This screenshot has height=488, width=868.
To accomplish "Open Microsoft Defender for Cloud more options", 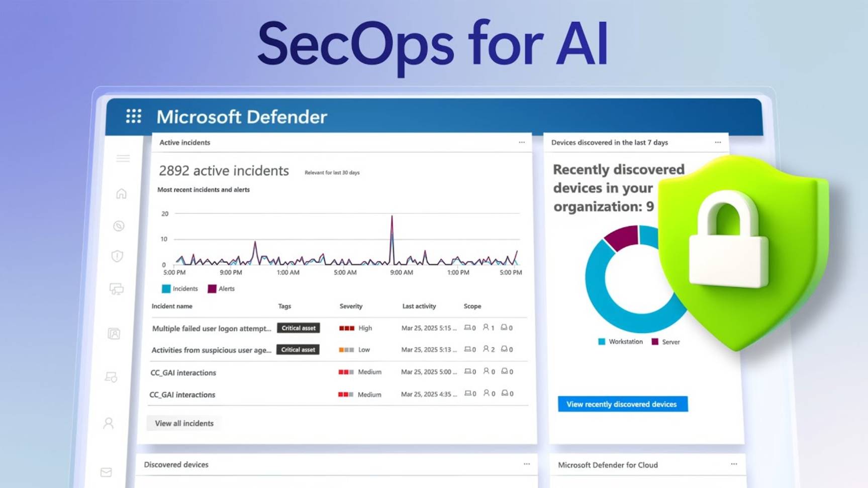I will (x=734, y=464).
